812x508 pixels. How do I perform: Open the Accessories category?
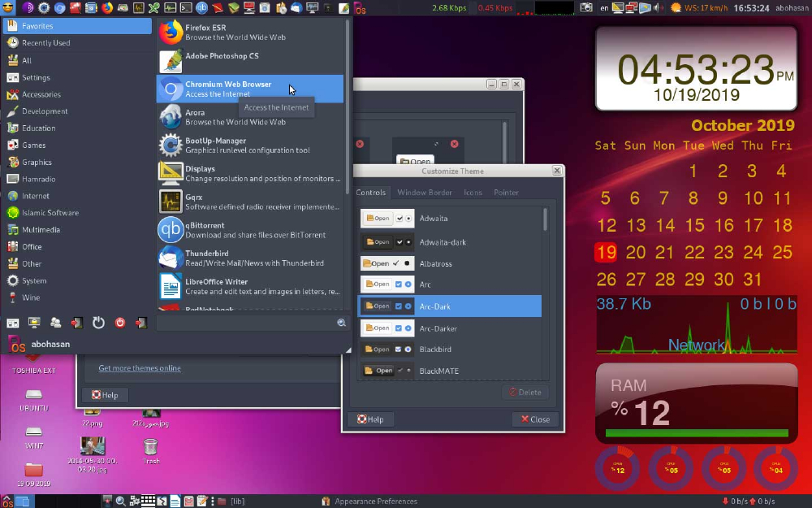coord(78,94)
